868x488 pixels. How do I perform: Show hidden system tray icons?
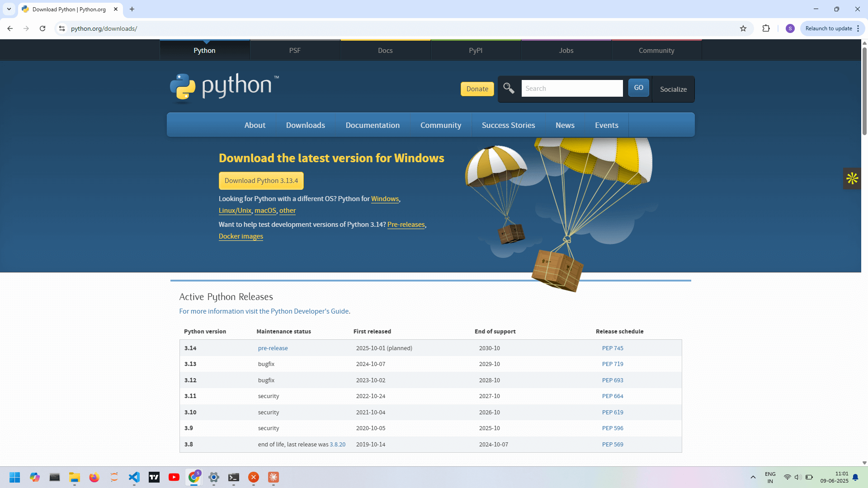(753, 477)
